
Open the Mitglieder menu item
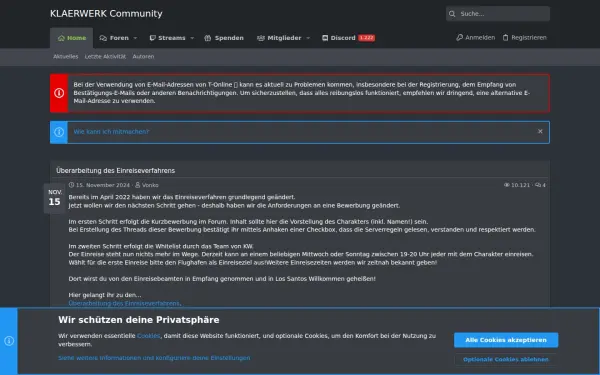[x=284, y=38]
